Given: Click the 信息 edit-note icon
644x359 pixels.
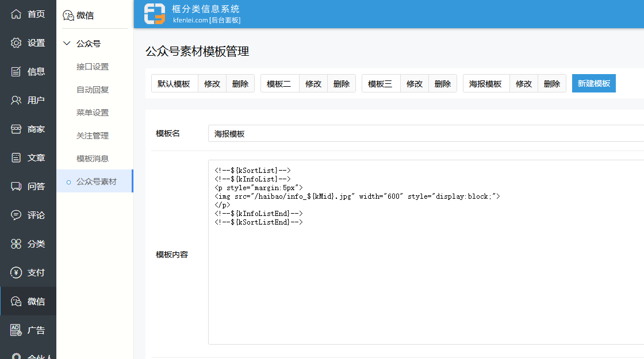Looking at the screenshot, I should [16, 71].
